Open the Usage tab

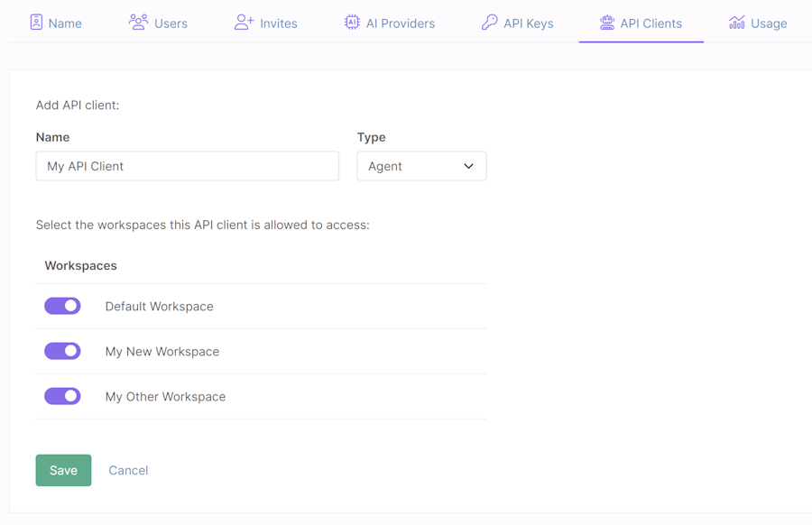coord(758,23)
